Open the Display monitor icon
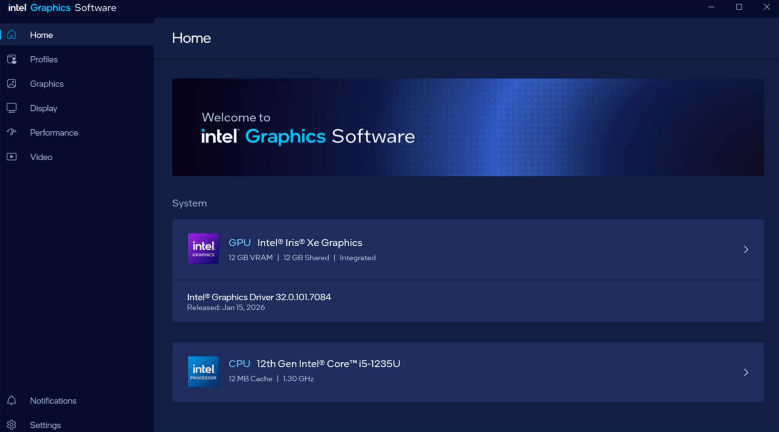 click(12, 108)
